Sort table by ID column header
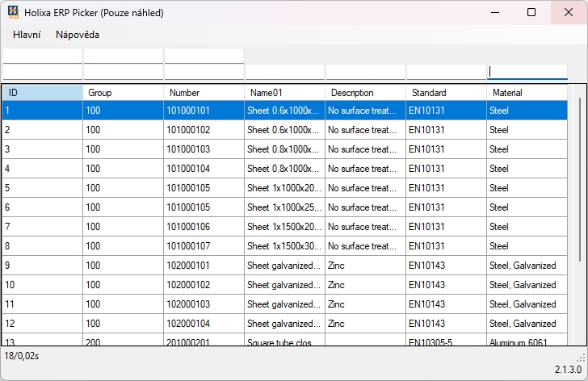 tap(42, 93)
